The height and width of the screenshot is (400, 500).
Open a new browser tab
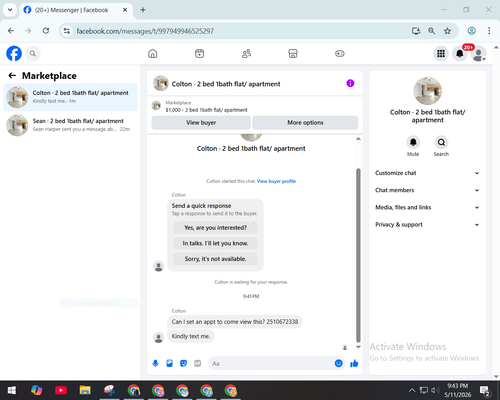(x=143, y=10)
